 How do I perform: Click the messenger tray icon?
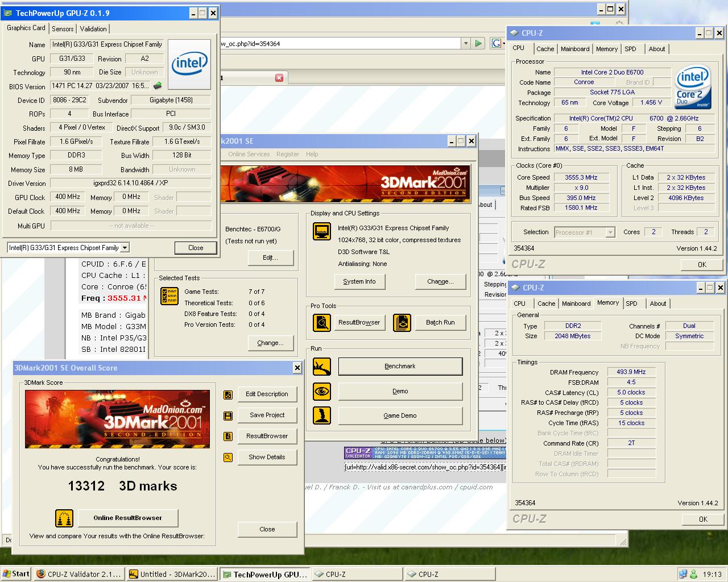click(x=694, y=574)
